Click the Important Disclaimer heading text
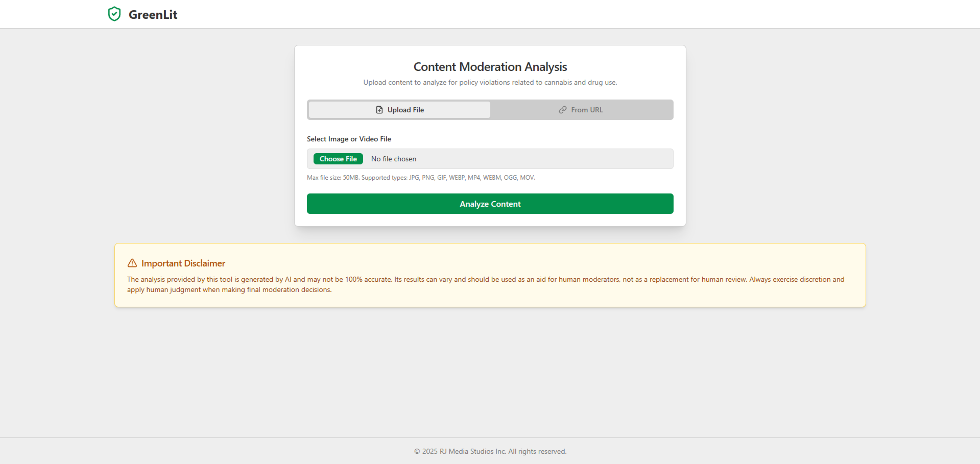This screenshot has height=464, width=980. tap(183, 263)
